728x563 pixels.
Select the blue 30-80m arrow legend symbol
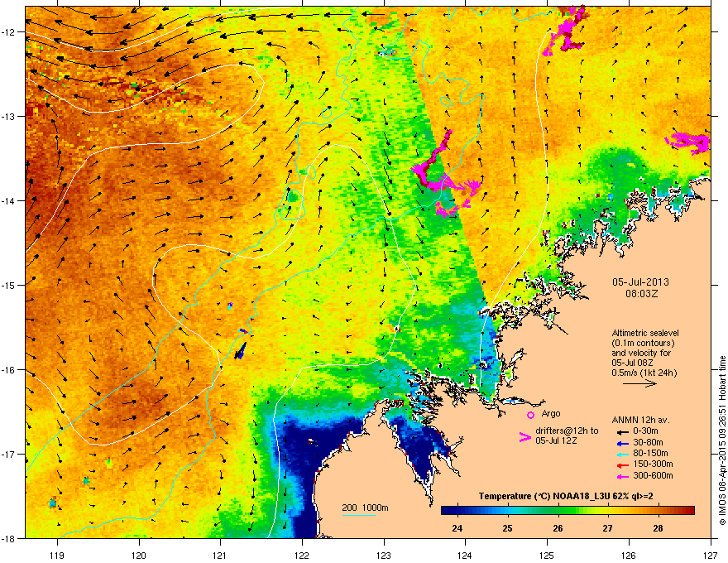(622, 443)
